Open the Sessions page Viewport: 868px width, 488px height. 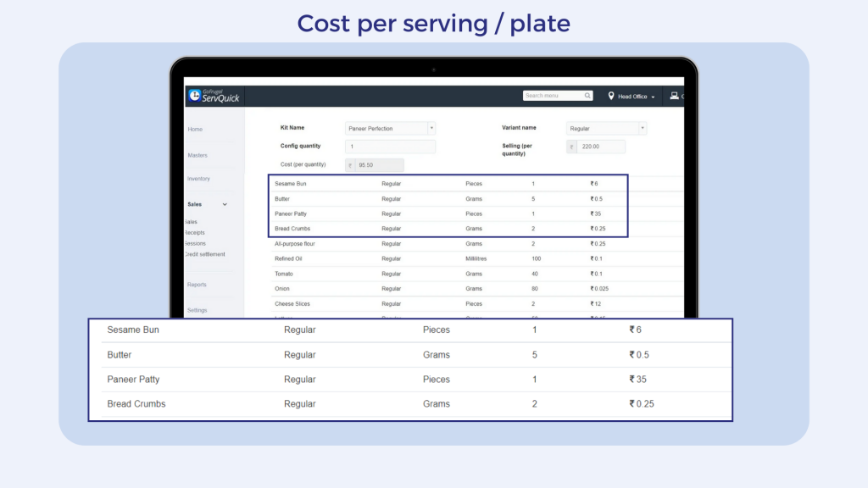coord(194,243)
